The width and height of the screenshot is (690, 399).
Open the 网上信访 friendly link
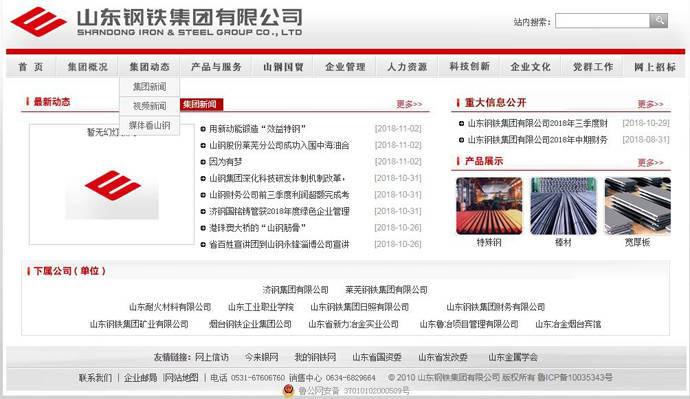coord(212,357)
